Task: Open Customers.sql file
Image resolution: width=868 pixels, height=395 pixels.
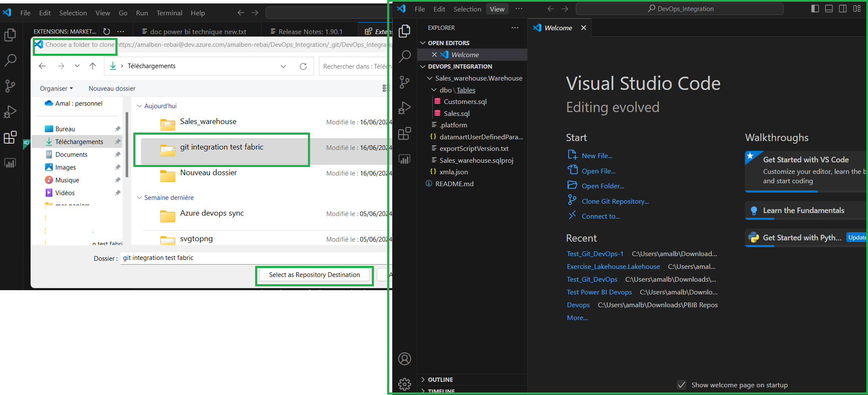Action: coord(465,101)
